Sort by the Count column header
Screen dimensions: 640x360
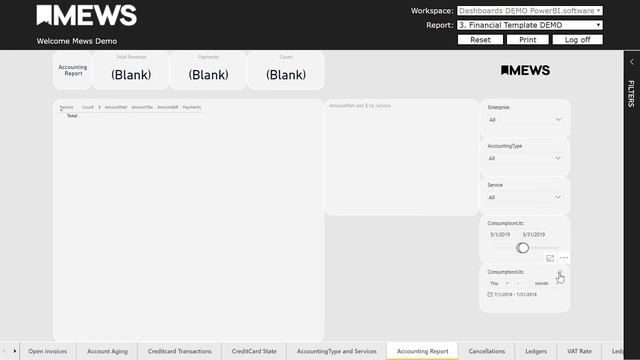pos(88,107)
